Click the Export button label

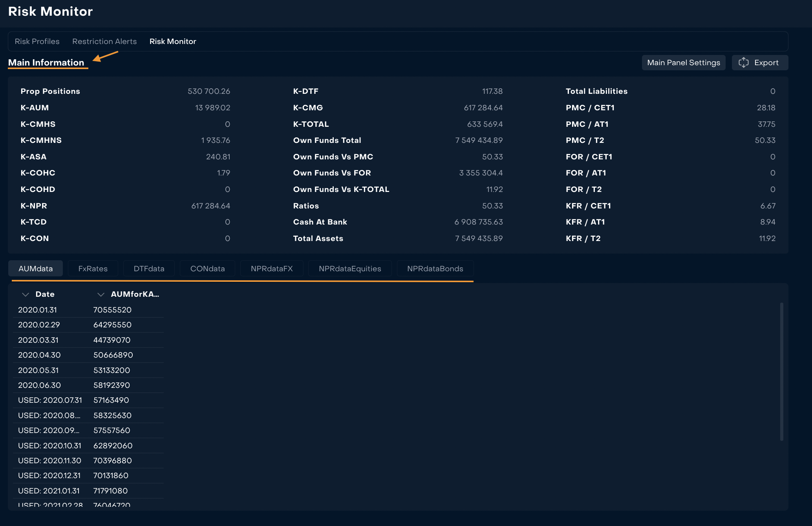(x=766, y=63)
